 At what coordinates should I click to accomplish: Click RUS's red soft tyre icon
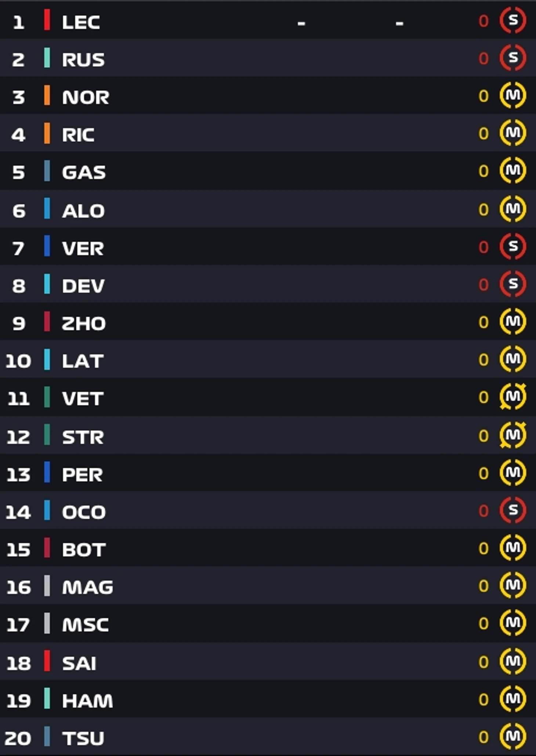click(x=513, y=58)
